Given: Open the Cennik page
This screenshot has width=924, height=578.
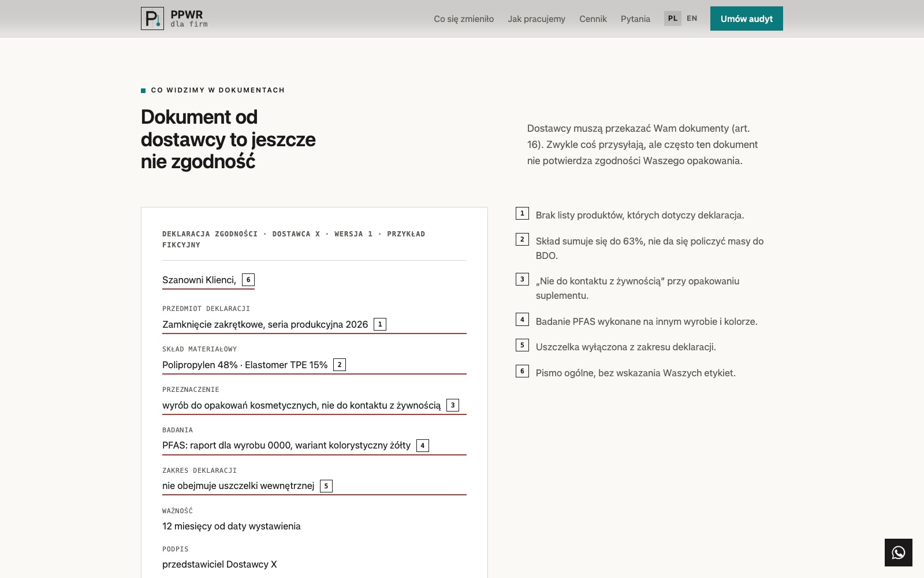Looking at the screenshot, I should click(593, 19).
